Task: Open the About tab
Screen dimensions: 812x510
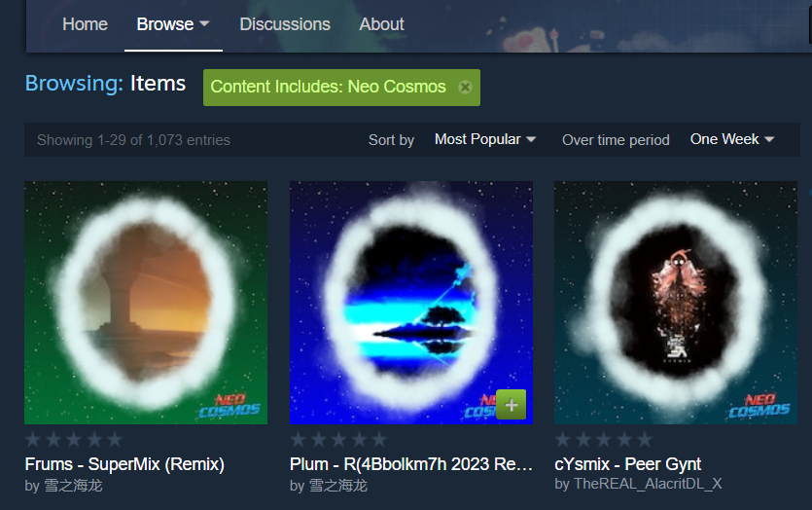Action: (381, 24)
